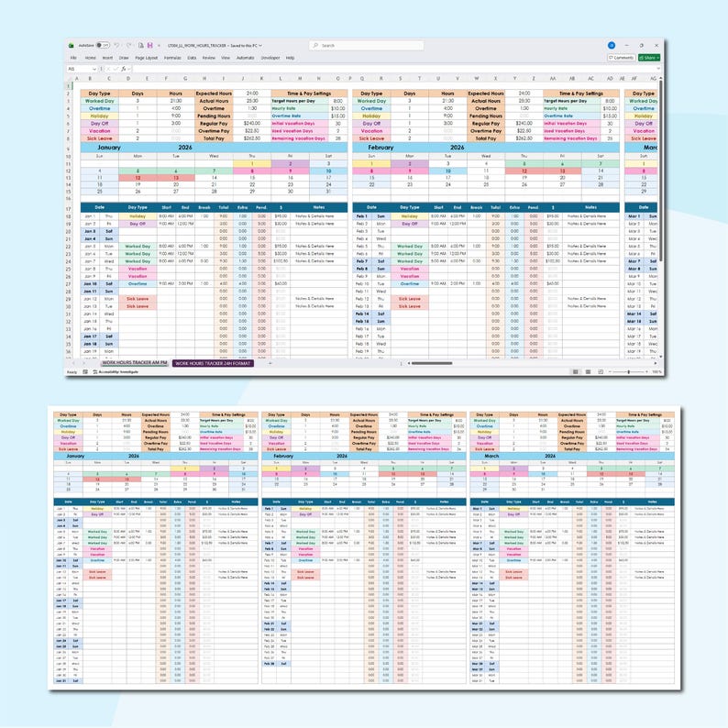Image resolution: width=728 pixels, height=728 pixels.
Task: Click January calendar day 12 cell
Action: click(x=138, y=178)
